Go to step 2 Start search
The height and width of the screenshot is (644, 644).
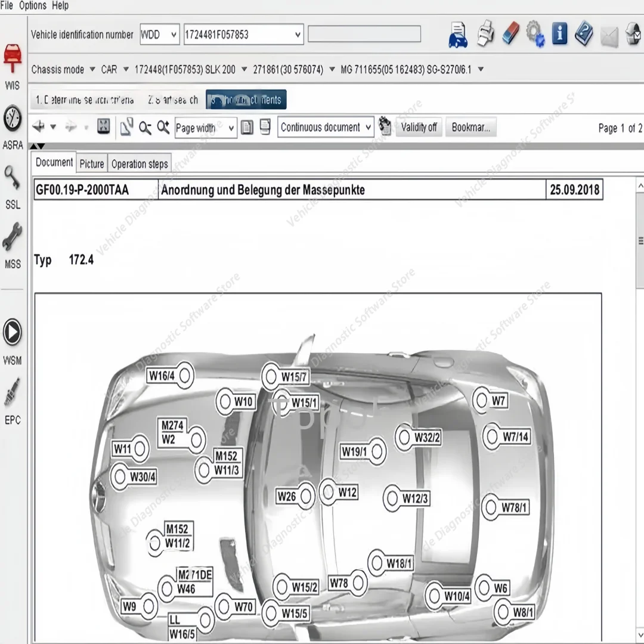tap(173, 100)
